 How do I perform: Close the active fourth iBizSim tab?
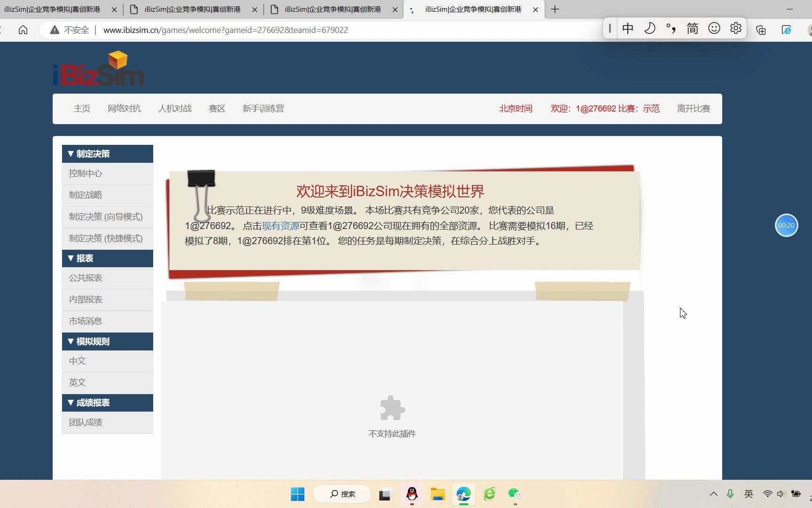[535, 9]
